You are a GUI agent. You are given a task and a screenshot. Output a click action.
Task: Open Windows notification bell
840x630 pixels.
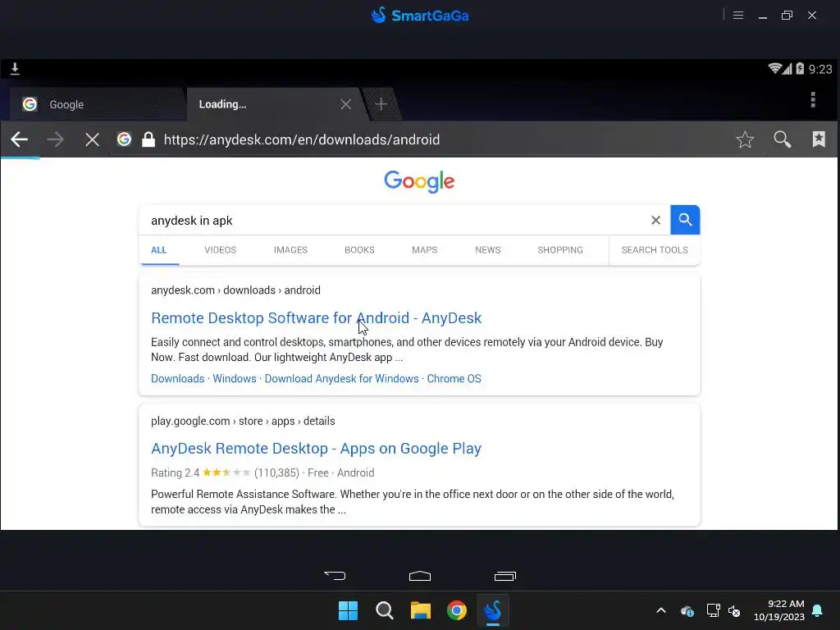tap(818, 610)
